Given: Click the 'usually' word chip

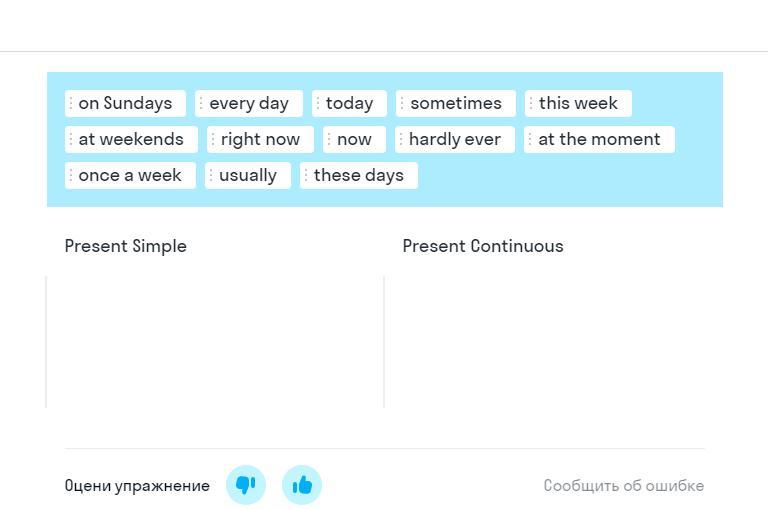Looking at the screenshot, I should coord(248,175).
